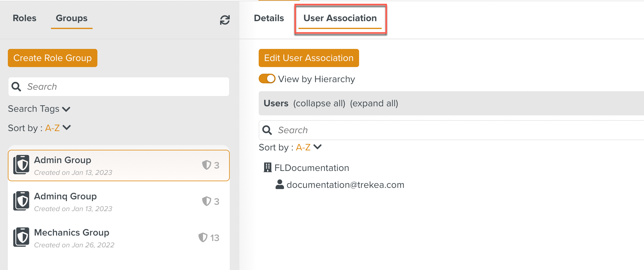
Task: Click the role count shield for Admin Group
Action: tap(207, 165)
